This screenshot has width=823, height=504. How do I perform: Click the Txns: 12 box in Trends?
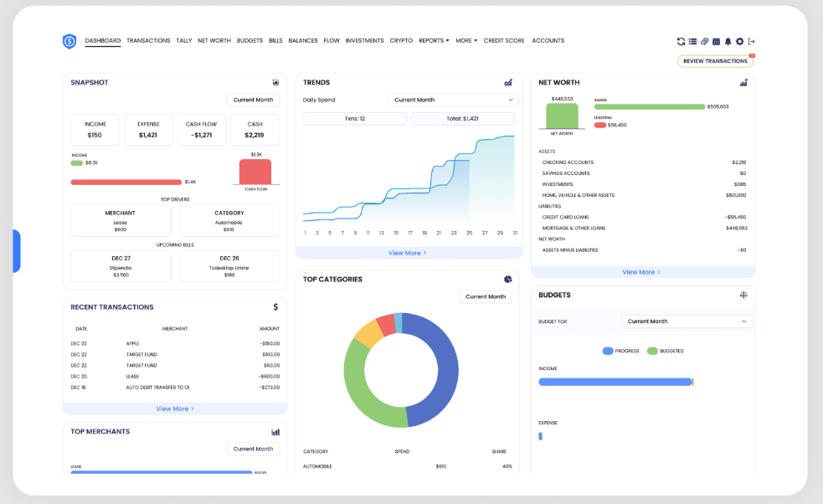[x=355, y=119]
